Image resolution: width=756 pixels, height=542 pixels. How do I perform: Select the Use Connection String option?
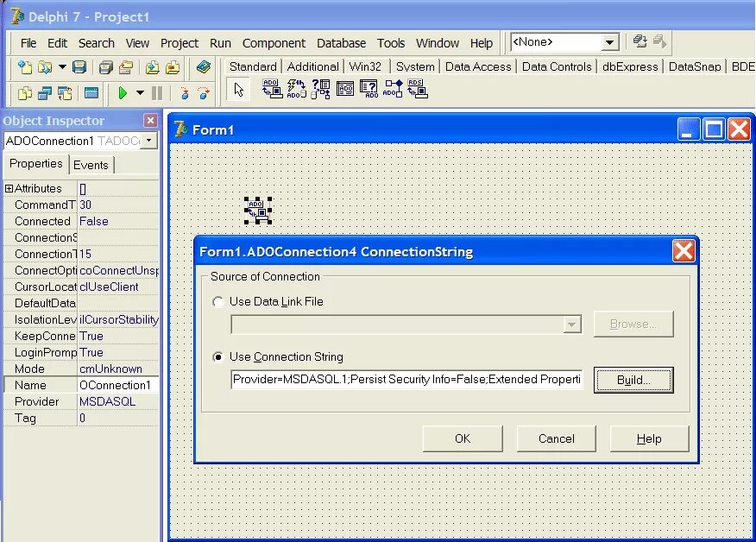(218, 357)
